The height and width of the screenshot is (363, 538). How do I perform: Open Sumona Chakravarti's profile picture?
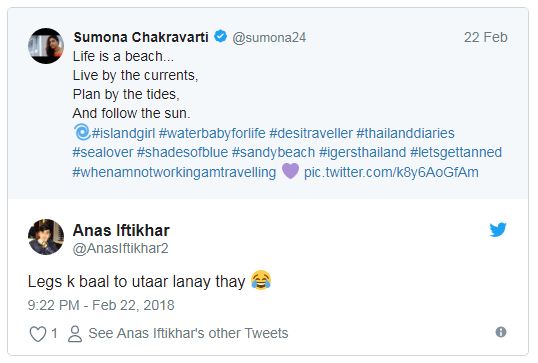[46, 46]
